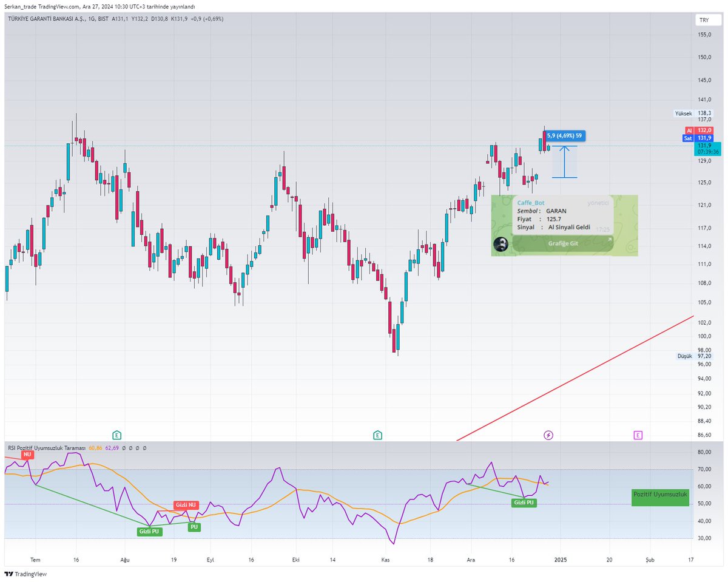728x582 pixels.
Task: Click the green earnings E icon near Kas
Action: point(377,435)
